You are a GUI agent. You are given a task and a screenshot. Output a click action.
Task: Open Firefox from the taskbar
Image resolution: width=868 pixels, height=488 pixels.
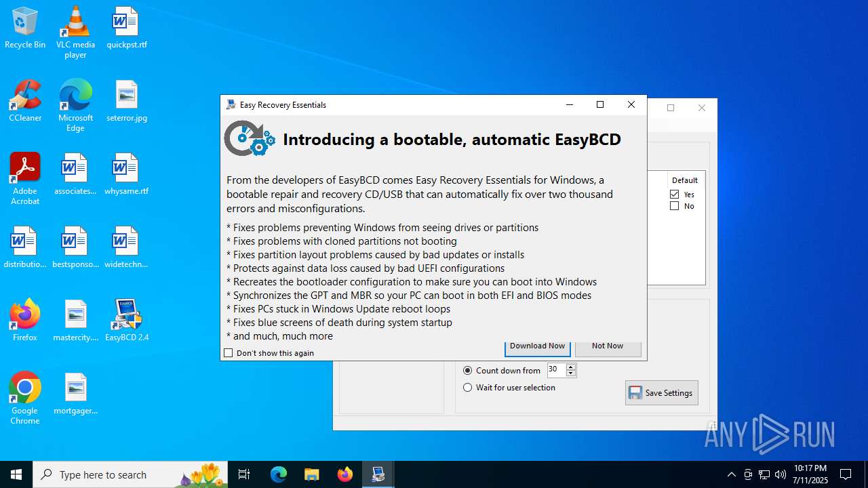click(344, 474)
